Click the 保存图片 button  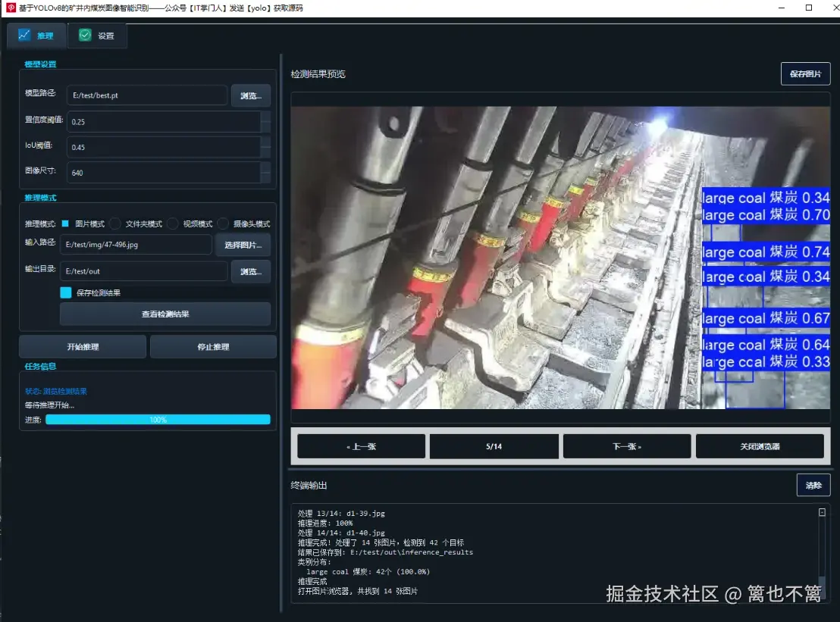pos(805,74)
